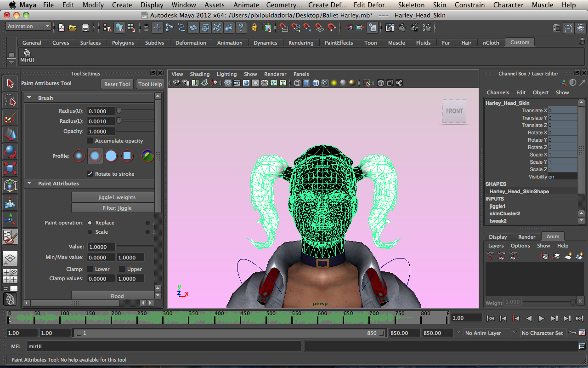Click the Tool Help button

(x=150, y=84)
